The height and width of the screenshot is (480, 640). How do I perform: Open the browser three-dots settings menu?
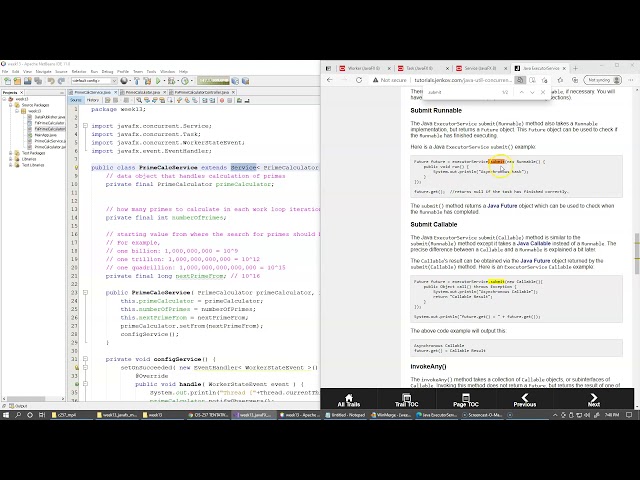click(x=631, y=80)
